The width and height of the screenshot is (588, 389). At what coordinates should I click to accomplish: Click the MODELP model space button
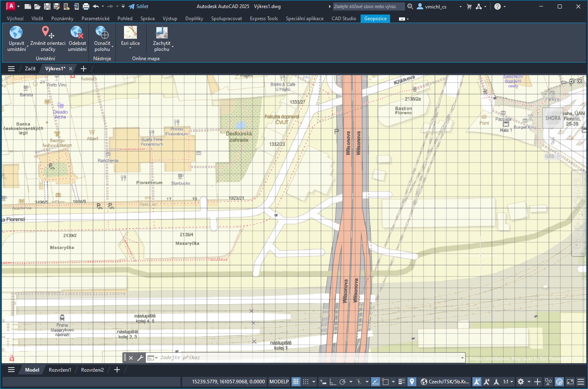pyautogui.click(x=279, y=381)
